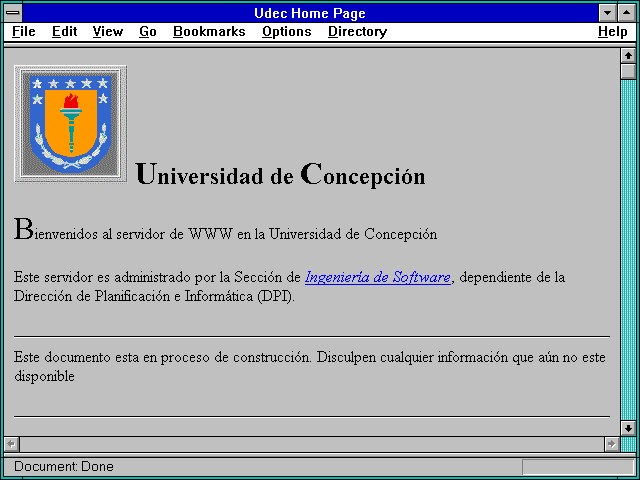This screenshot has width=640, height=480.
Task: Open the View menu
Action: [108, 32]
